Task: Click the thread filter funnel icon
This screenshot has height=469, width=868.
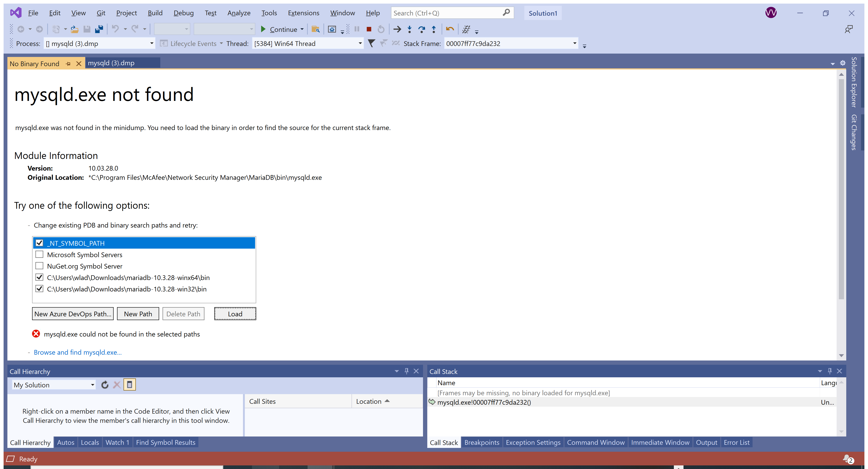Action: coord(371,43)
